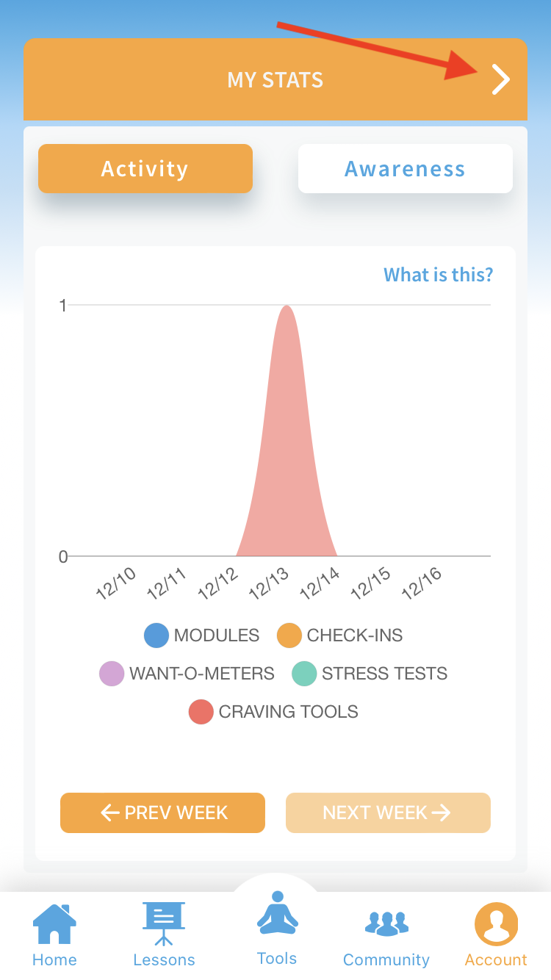The width and height of the screenshot is (551, 980).
Task: Switch to the Activity tab
Action: 145,169
